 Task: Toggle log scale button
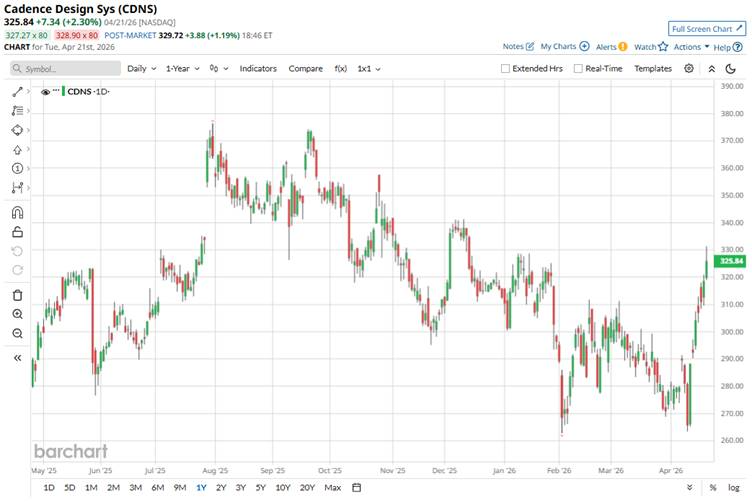pos(734,488)
